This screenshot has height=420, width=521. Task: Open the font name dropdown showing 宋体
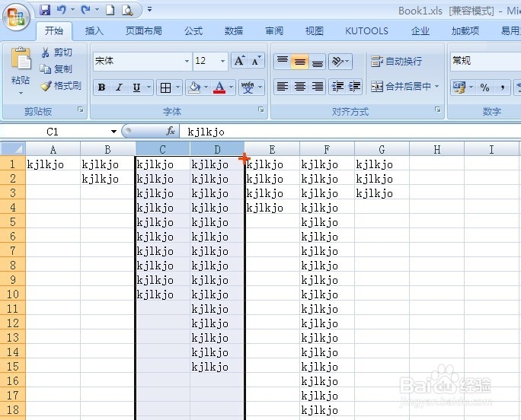[x=187, y=61]
